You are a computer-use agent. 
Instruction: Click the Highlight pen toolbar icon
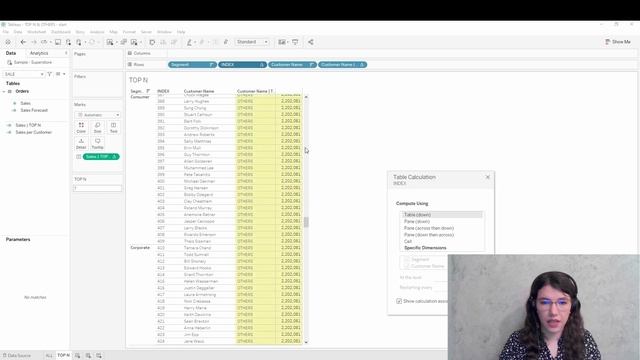(x=189, y=42)
